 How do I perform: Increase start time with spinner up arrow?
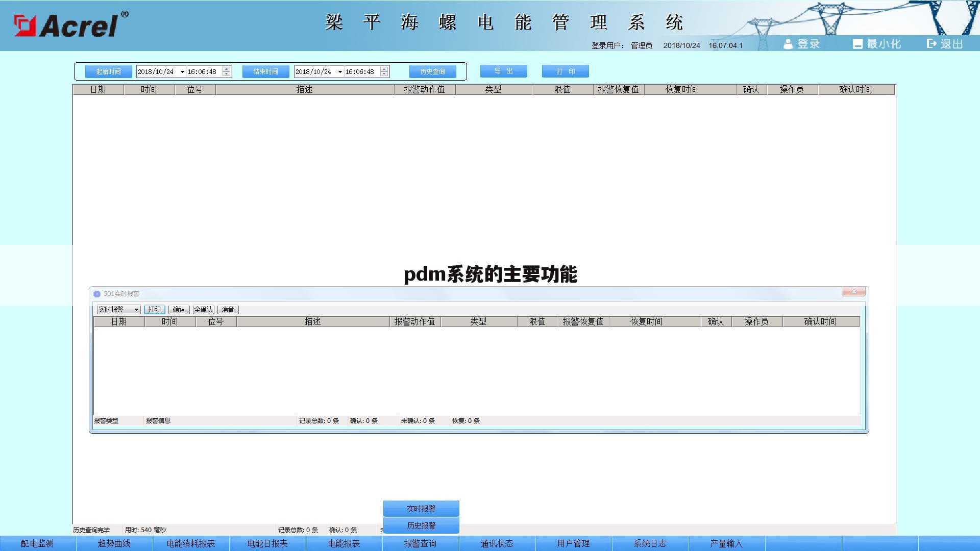tap(227, 69)
